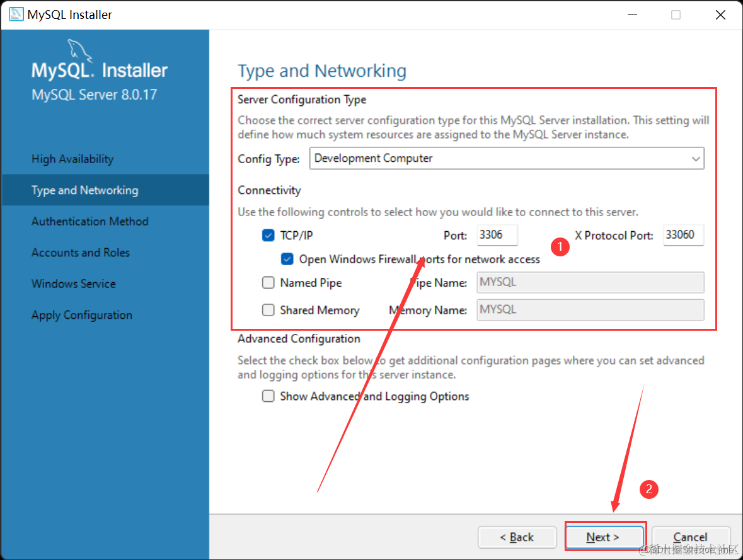743x560 pixels.
Task: Minimize the MySQL Installer window
Action: (632, 14)
